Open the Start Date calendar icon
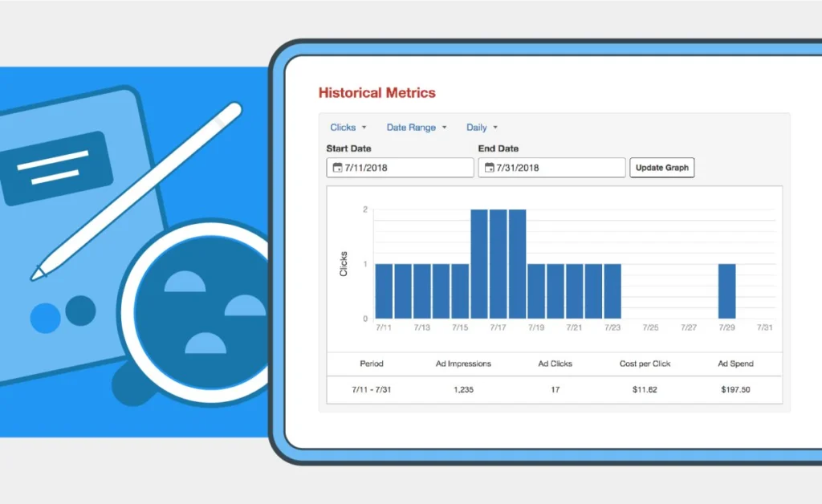 pyautogui.click(x=337, y=168)
